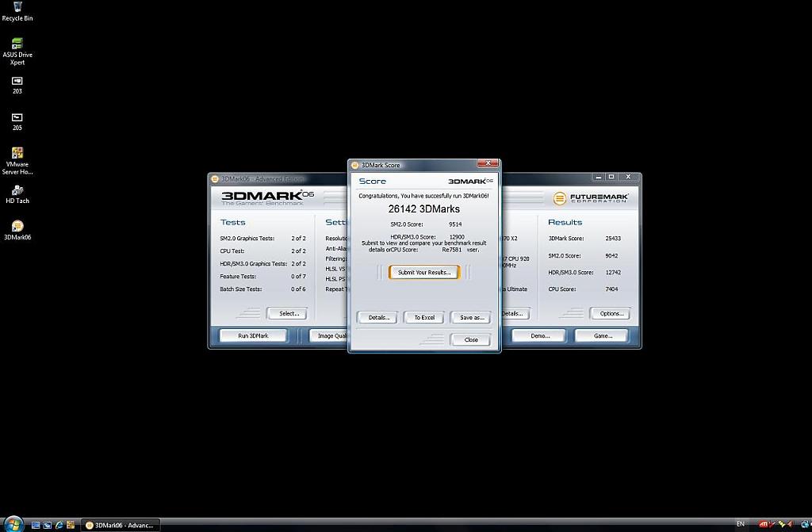The image size is (812, 532).
Task: Click the 3DMark Score dialog title icon
Action: coord(354,165)
